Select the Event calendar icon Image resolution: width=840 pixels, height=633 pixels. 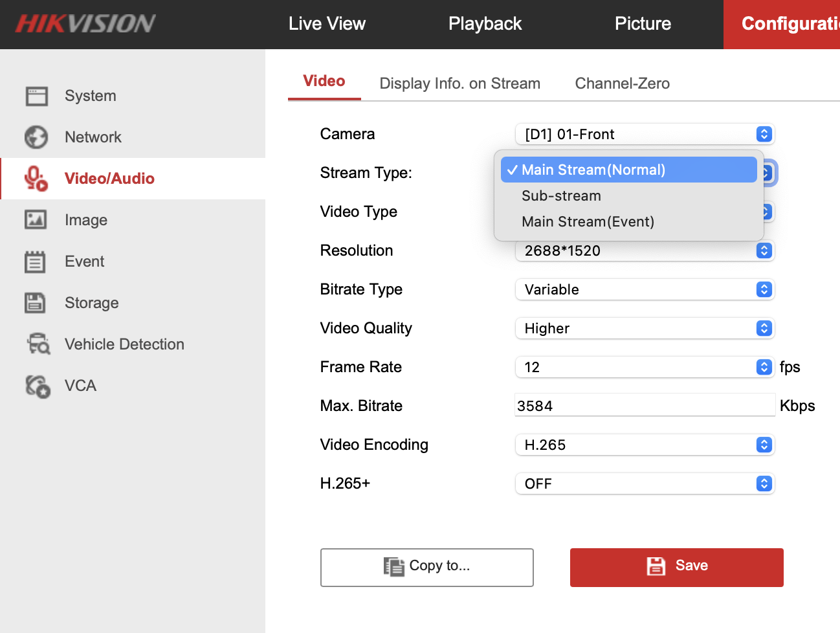click(37, 261)
